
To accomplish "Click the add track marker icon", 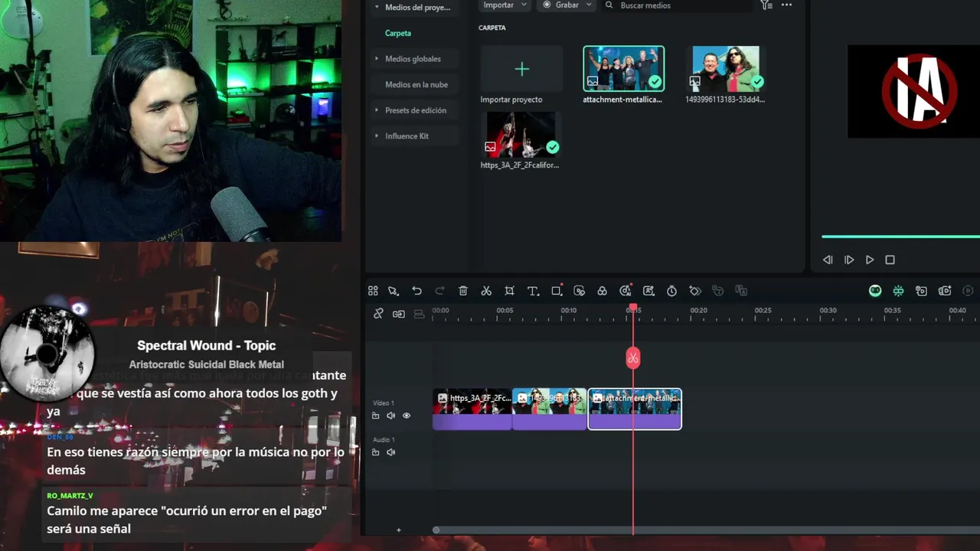I will (x=921, y=291).
